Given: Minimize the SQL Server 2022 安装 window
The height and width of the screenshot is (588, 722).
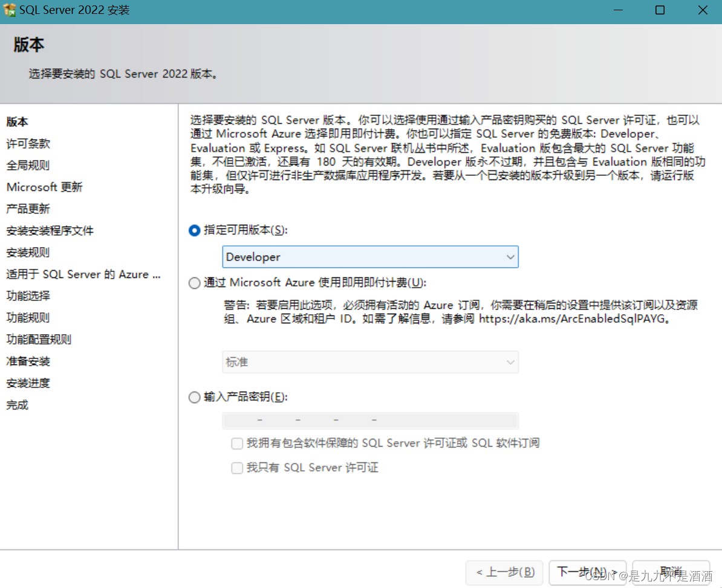Looking at the screenshot, I should 618,10.
